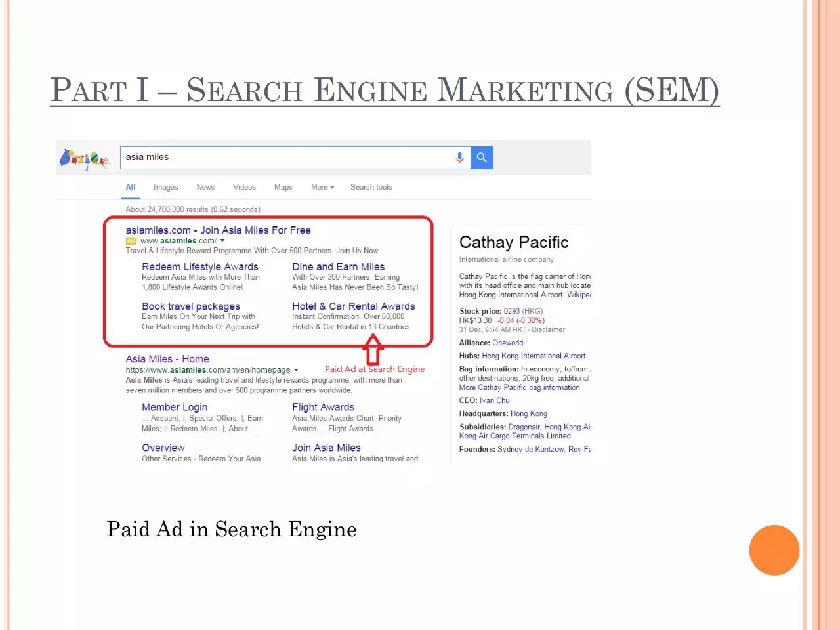Click the International airline company subtitle
This screenshot has height=630, width=840.
coord(507,259)
